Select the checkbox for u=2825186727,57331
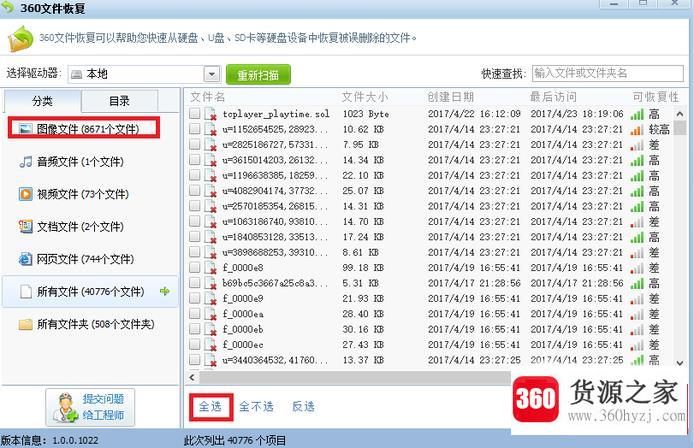 194,144
